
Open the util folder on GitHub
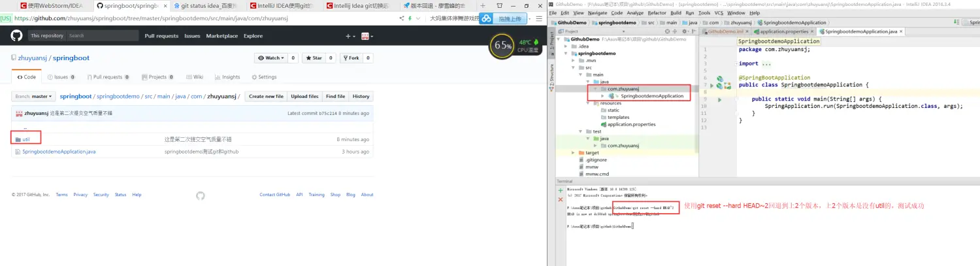click(x=26, y=139)
